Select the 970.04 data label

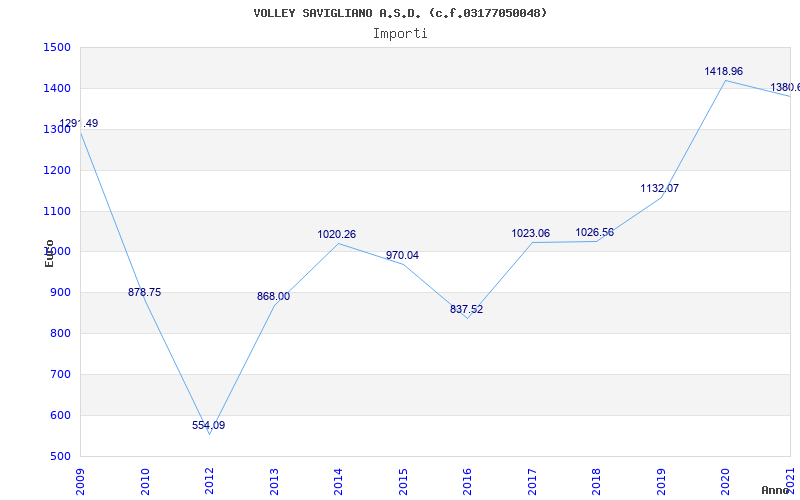[403, 256]
